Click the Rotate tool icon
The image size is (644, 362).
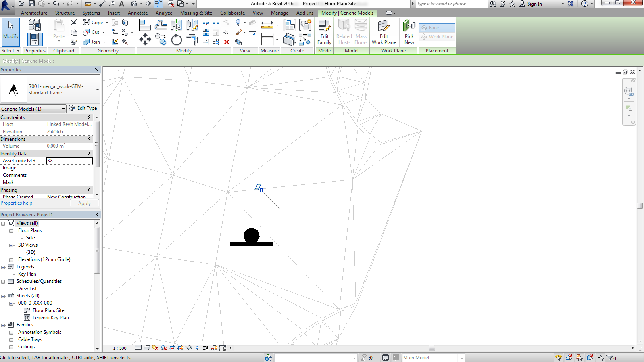click(176, 40)
